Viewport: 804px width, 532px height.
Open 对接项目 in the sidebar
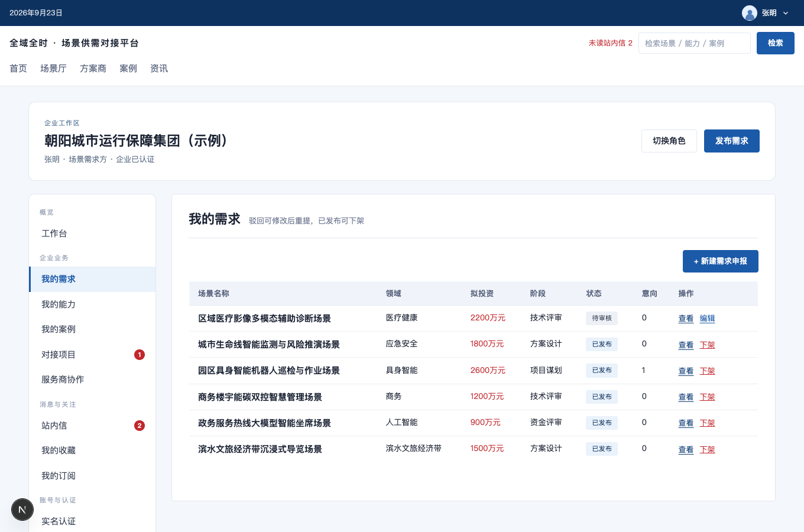(x=92, y=355)
